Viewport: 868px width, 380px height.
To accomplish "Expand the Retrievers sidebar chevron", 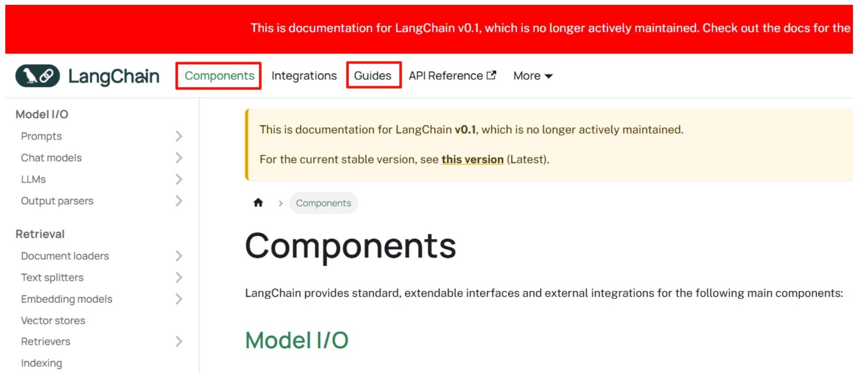I will pyautogui.click(x=179, y=341).
